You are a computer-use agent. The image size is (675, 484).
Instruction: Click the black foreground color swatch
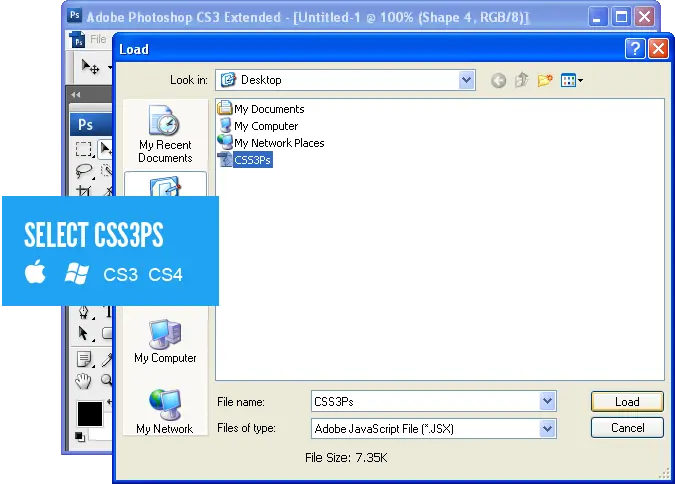(x=90, y=413)
